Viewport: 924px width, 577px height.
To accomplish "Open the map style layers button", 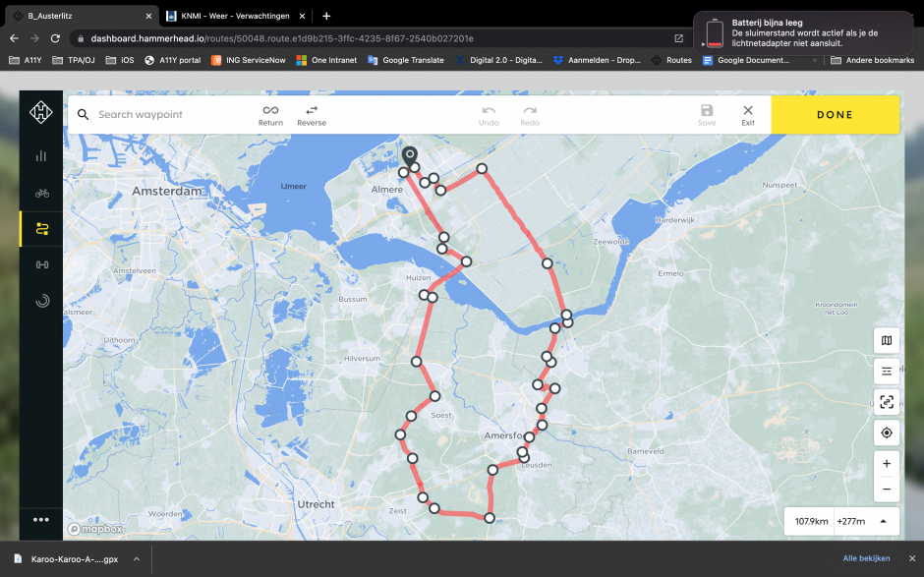I will (887, 340).
